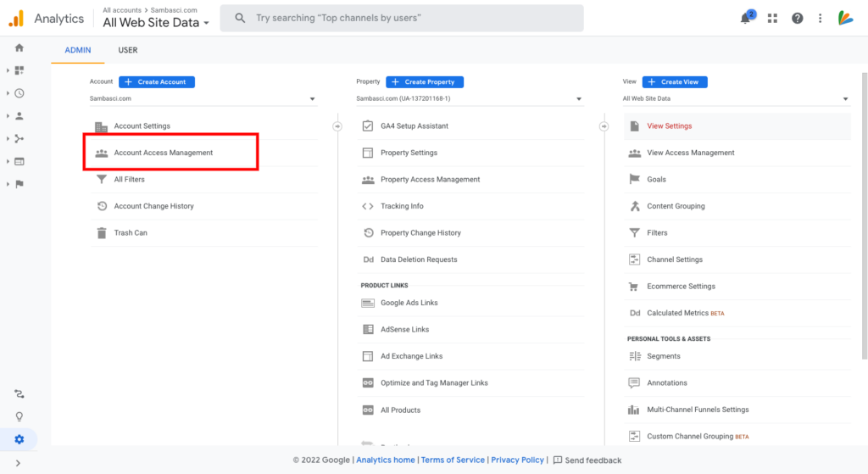Click Create View button
The image size is (868, 474).
click(675, 82)
